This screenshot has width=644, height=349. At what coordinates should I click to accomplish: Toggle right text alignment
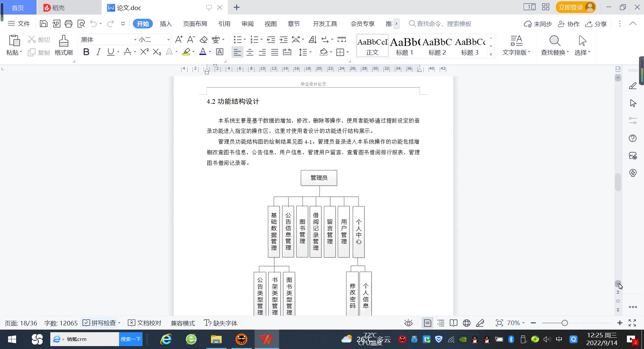coord(262,52)
